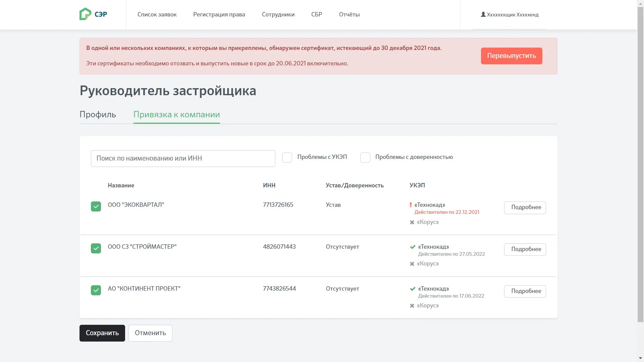
Task: Click the Действителен по 17.06.2022 text
Action: click(x=451, y=296)
